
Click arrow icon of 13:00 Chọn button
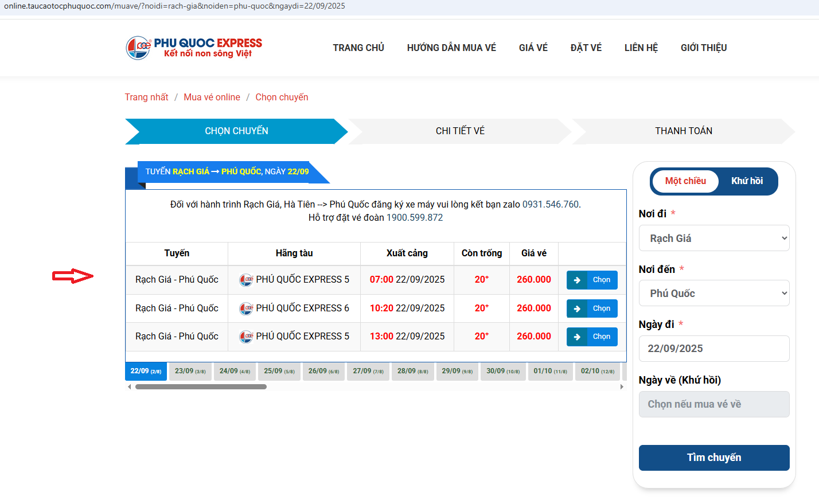pyautogui.click(x=577, y=337)
